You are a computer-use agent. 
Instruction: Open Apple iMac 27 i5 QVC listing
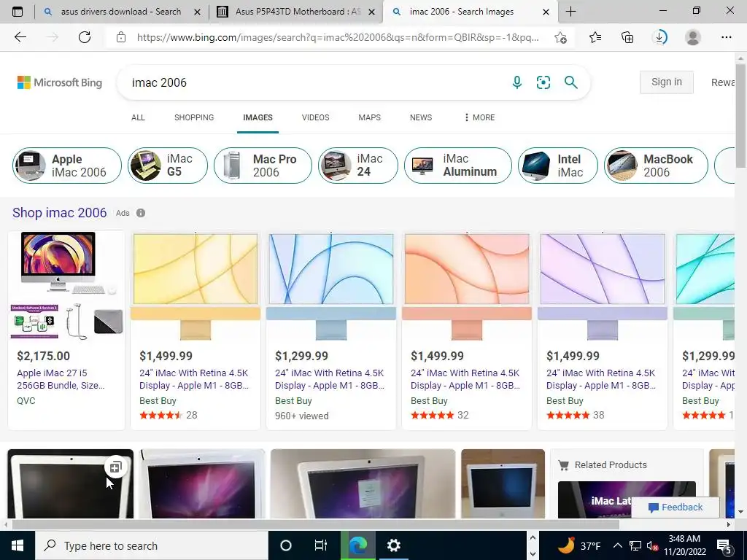[x=66, y=330]
